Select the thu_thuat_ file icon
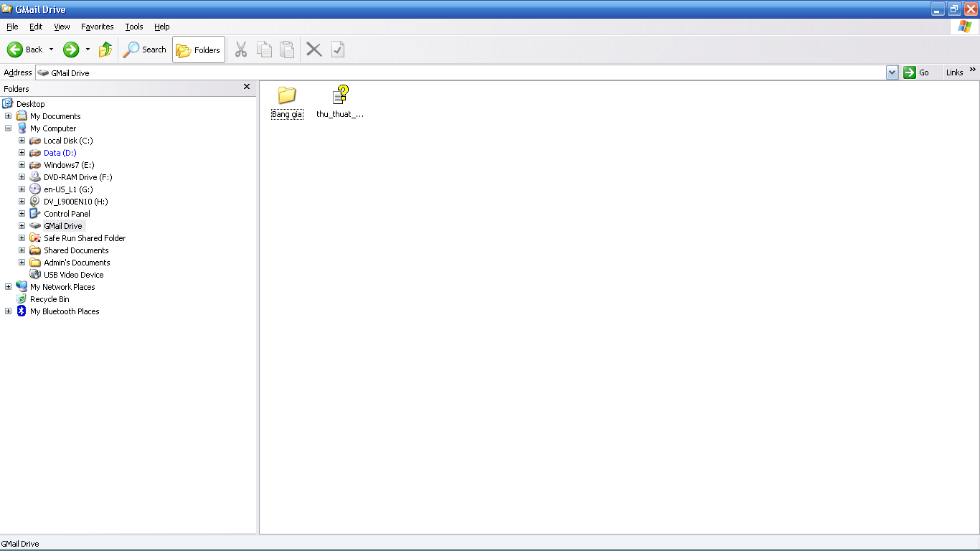Image resolution: width=980 pixels, height=551 pixels. coord(340,95)
